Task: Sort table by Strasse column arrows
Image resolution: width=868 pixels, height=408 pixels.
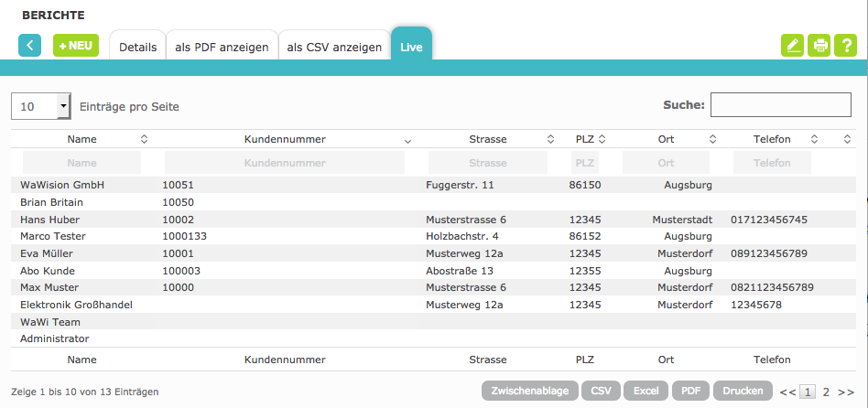Action: (x=550, y=139)
